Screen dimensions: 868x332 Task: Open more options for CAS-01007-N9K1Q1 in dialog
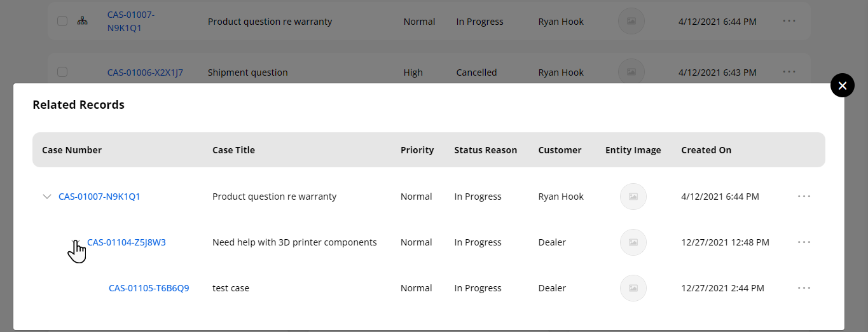click(x=804, y=197)
